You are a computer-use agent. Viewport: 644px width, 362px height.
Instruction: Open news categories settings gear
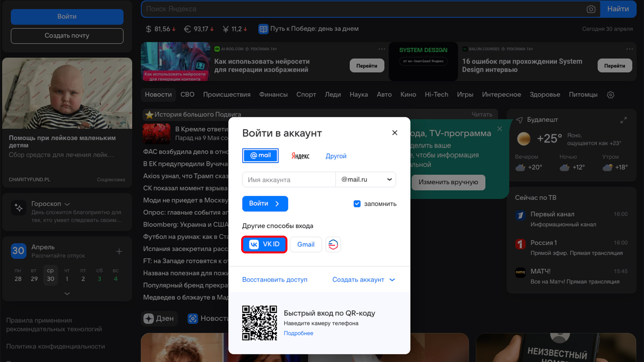tap(610, 95)
